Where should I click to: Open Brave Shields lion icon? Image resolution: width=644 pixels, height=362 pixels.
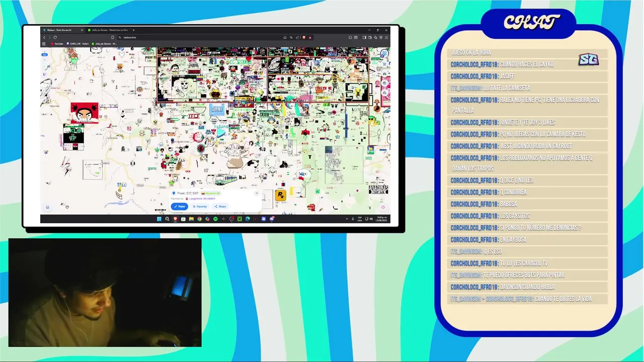pyautogui.click(x=304, y=37)
